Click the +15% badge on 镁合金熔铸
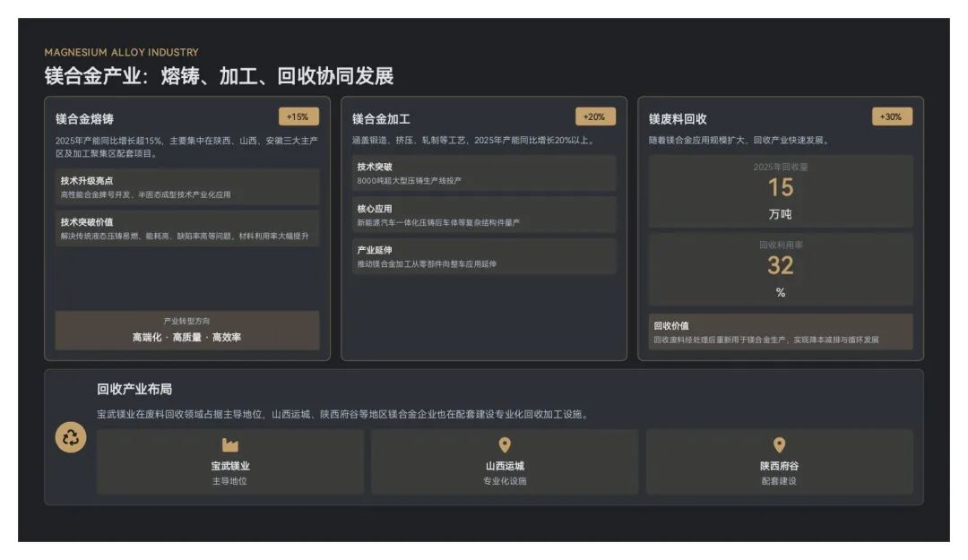The height and width of the screenshot is (560, 968). (298, 116)
